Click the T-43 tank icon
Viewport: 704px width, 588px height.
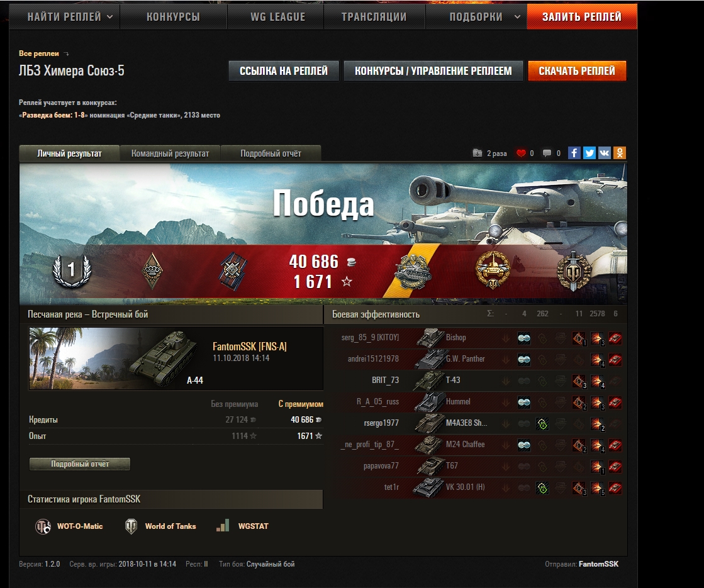click(429, 380)
